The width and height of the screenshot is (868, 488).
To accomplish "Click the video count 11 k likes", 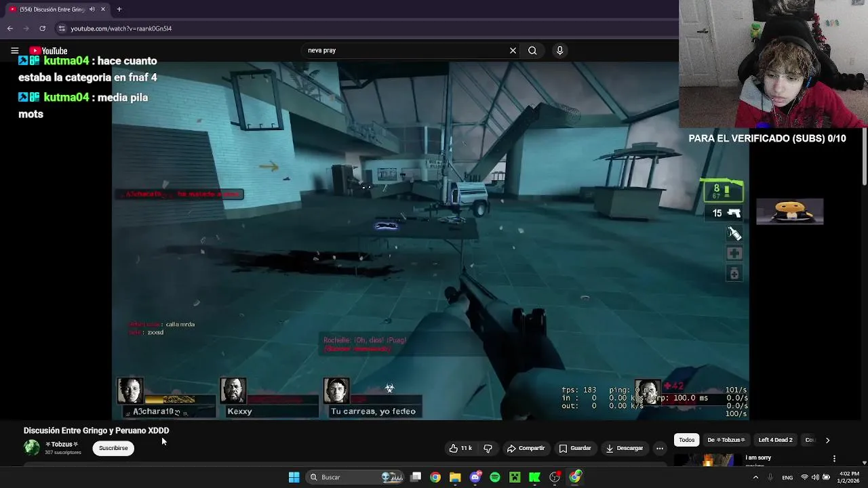I will tap(467, 448).
